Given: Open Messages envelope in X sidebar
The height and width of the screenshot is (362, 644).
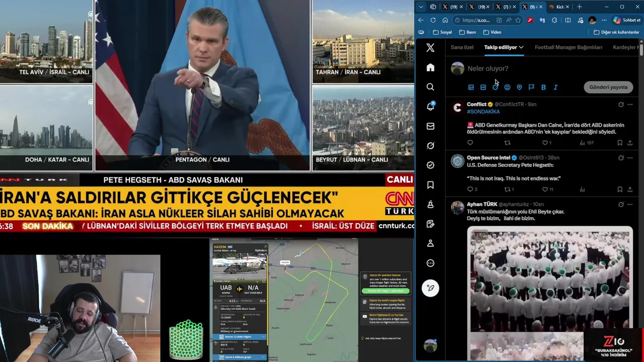Looking at the screenshot, I should 430,126.
